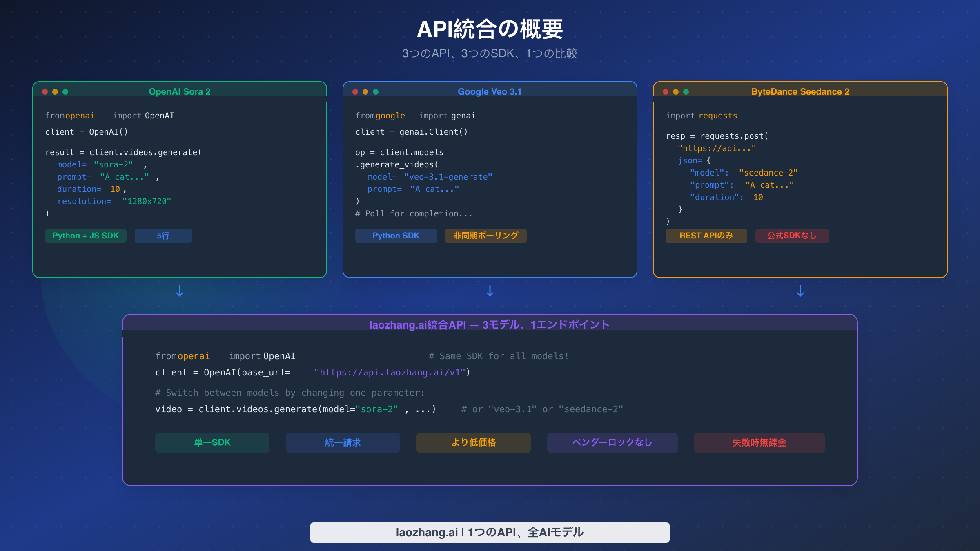Minimize the Google Veo 3.1 window
This screenshot has height=551, width=980.
point(365,92)
